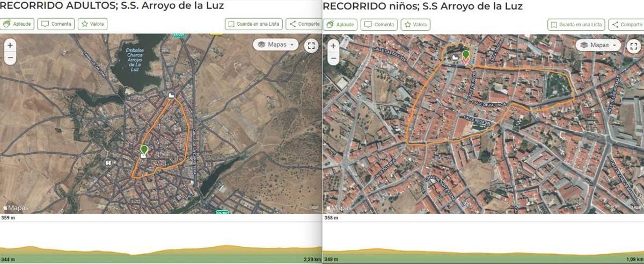Zoom out on the niños map
The image size is (644, 264).
[333, 58]
